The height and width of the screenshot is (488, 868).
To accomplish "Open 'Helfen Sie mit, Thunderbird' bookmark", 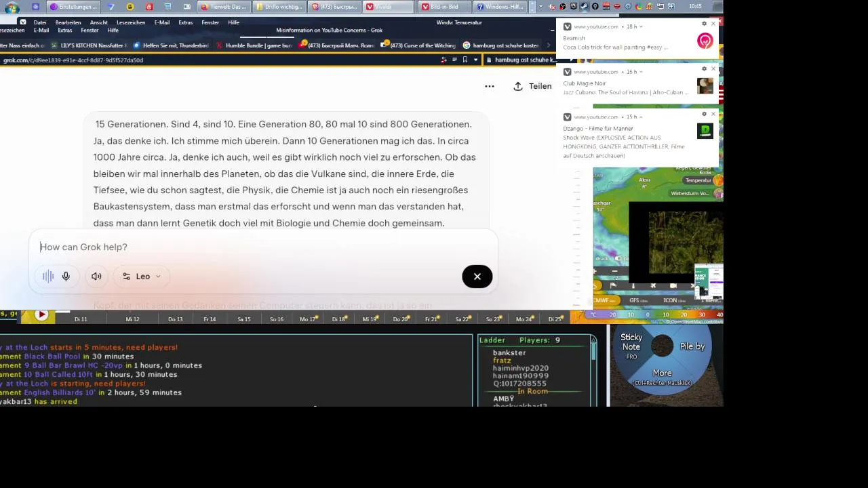I will (x=171, y=45).
